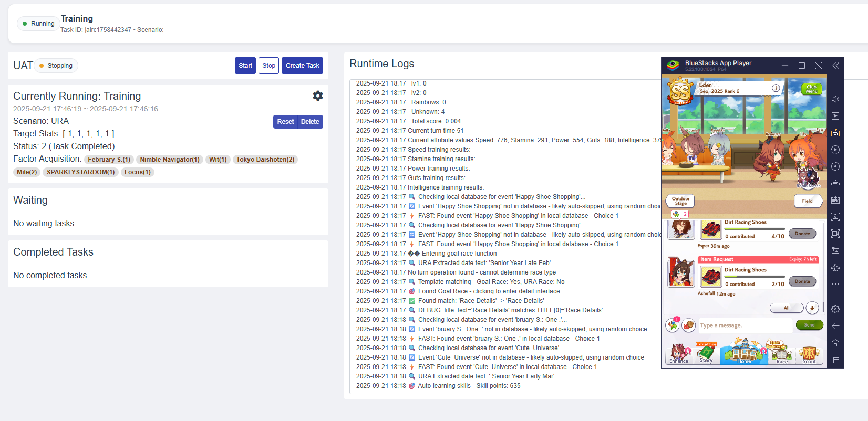Click the SS Club Rank badge
868x421 pixels.
(680, 91)
